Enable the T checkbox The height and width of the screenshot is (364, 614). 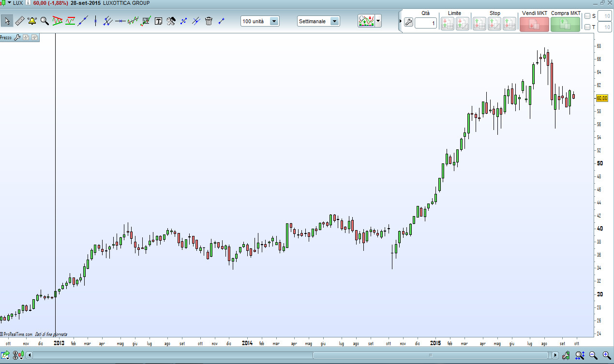tap(587, 27)
